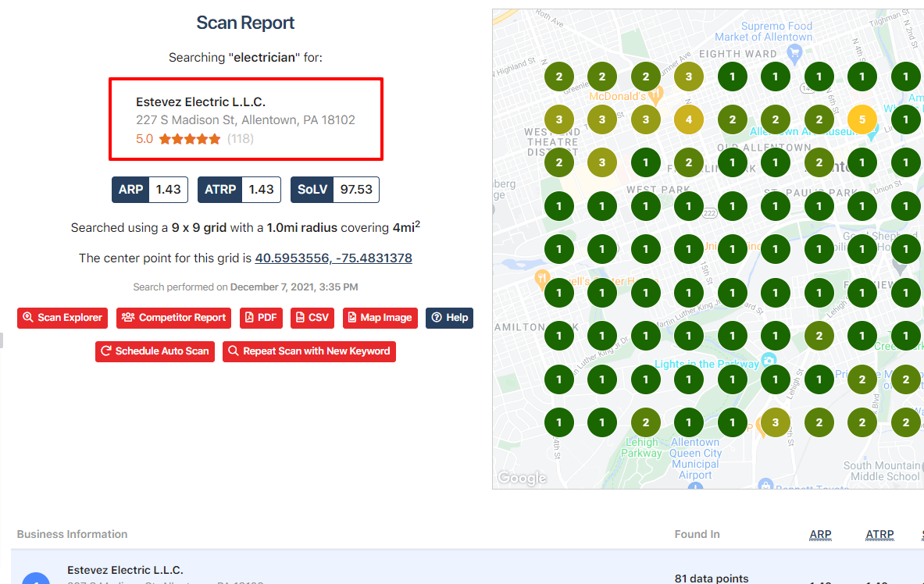Screen dimensions: 924x584
Task: Click Lehigh Parkway map label
Action: coord(641,448)
